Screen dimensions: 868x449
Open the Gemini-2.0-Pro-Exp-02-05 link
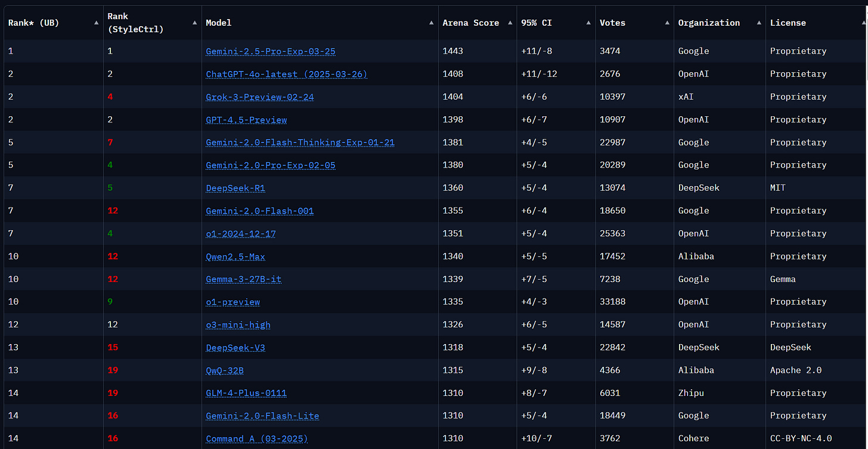[x=271, y=165]
